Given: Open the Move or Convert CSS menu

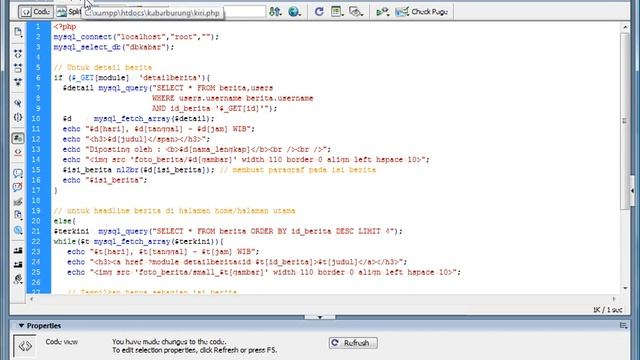Looking at the screenshot, I should click(x=18, y=230).
